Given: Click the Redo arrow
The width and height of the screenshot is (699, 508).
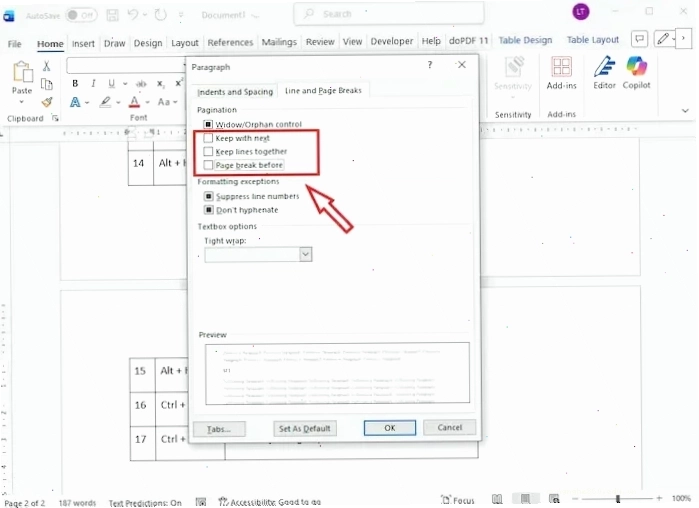Looking at the screenshot, I should point(160,15).
